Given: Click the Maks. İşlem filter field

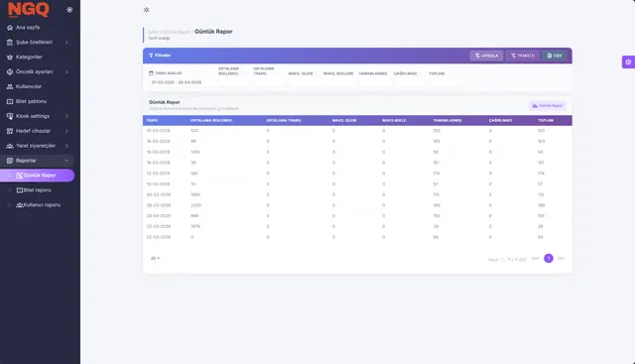Looking at the screenshot, I should 304,82.
